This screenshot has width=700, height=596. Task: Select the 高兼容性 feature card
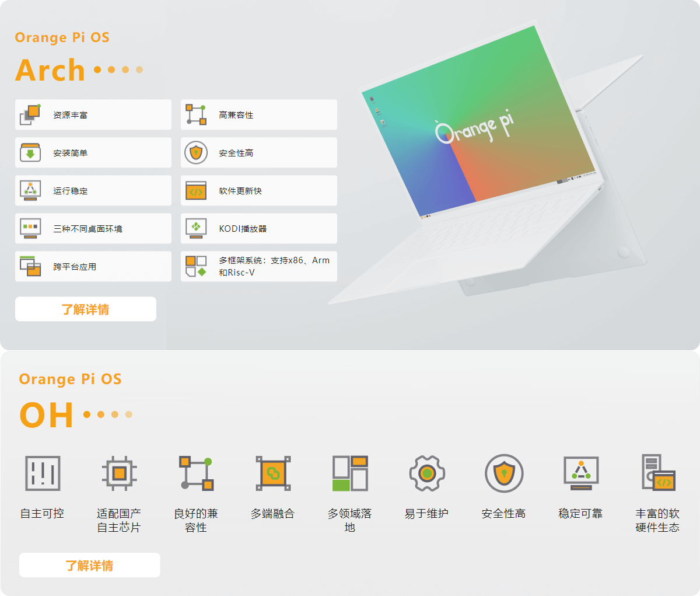coord(259,114)
